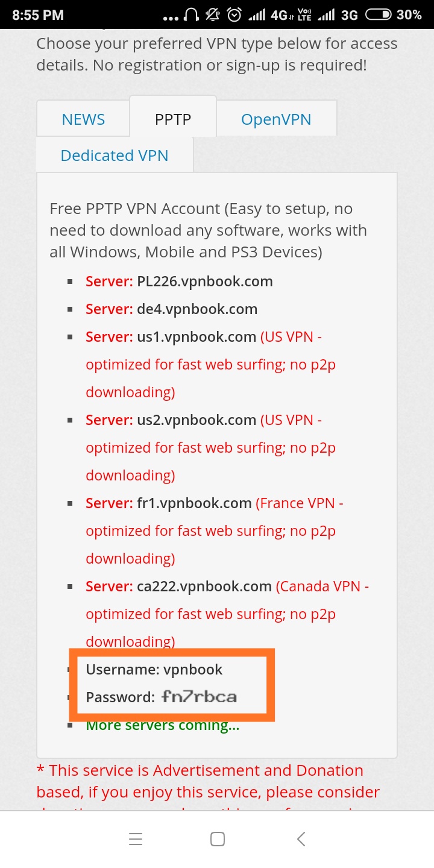Screen dimensions: 434x868
Task: Open the Dedicated VPN tab
Action: point(115,156)
